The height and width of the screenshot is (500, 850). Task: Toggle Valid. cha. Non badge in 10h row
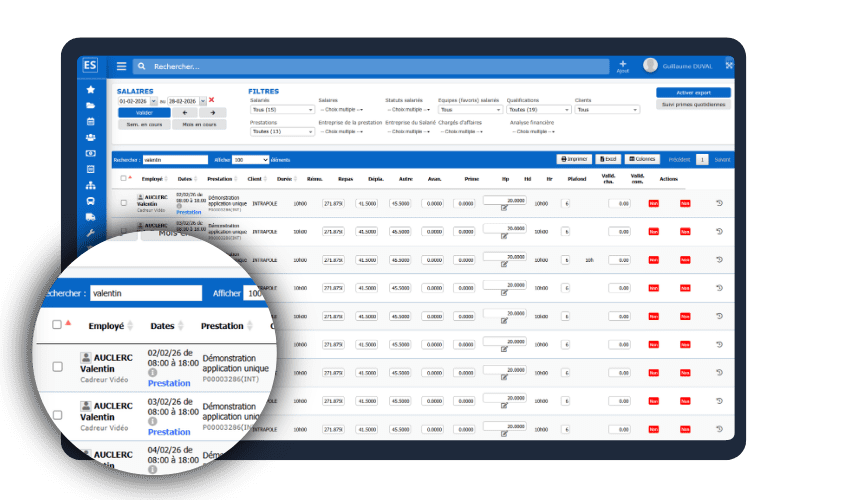[654, 260]
